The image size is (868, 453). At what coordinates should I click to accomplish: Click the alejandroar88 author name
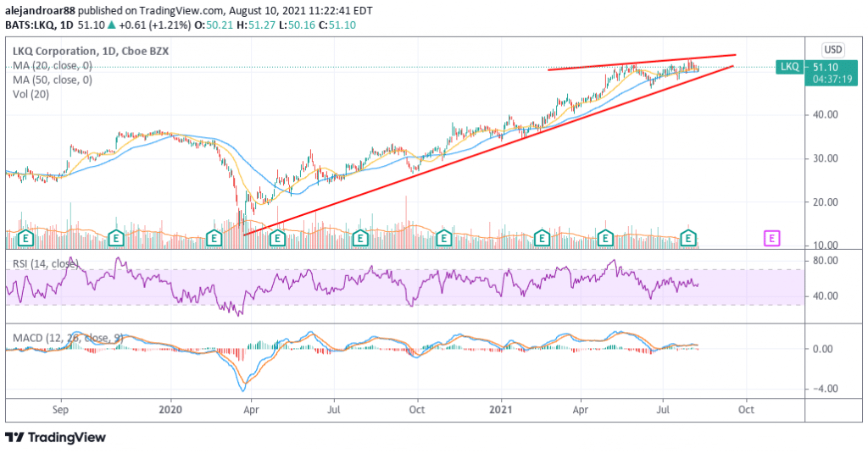pos(41,10)
